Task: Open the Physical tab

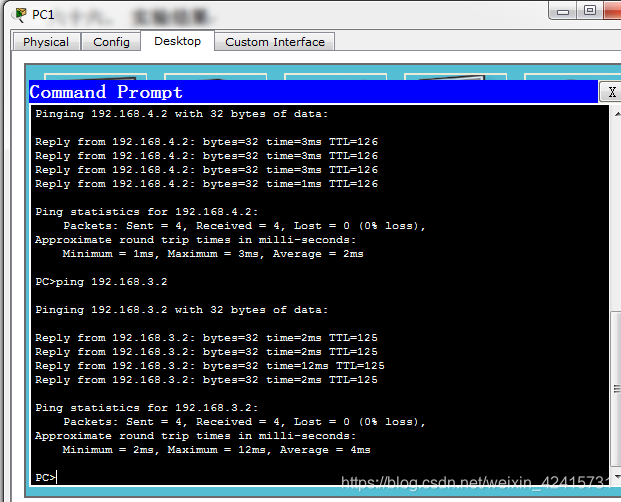Action: (x=46, y=42)
